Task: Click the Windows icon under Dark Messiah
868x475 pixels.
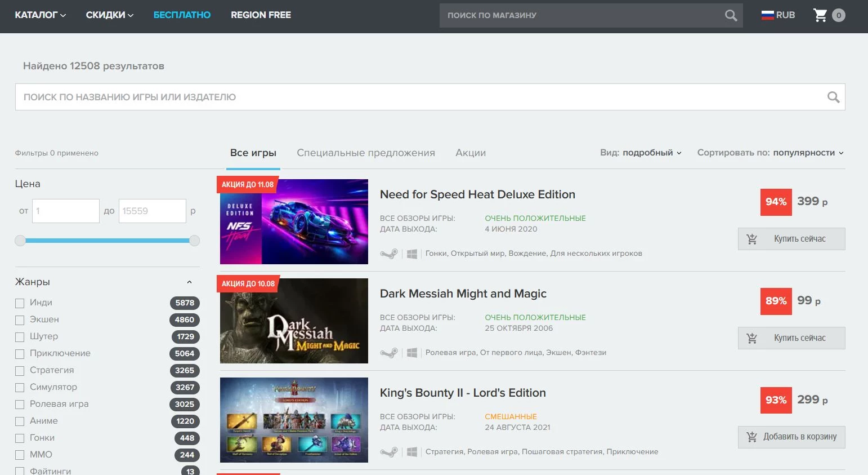Action: click(411, 352)
